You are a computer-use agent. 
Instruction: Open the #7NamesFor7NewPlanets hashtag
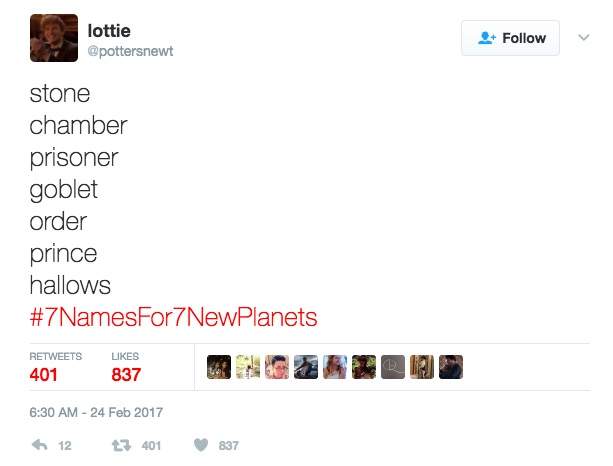(174, 318)
